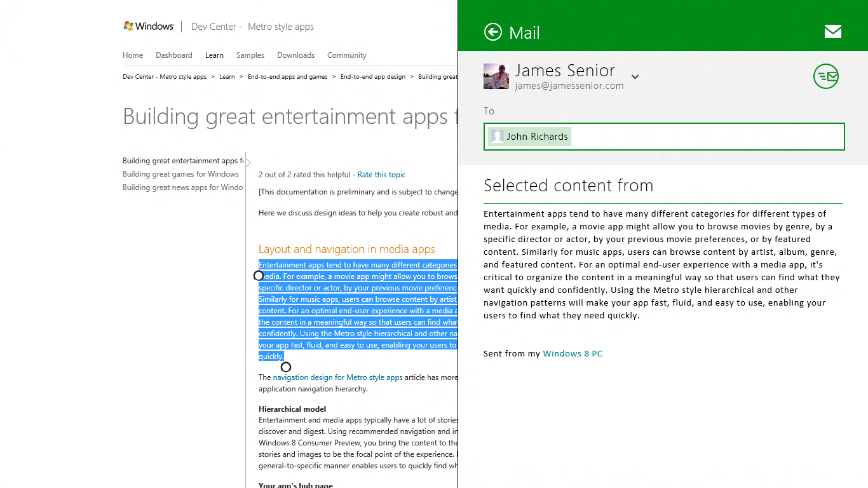Open the Downloads tab
Image resolution: width=868 pixels, height=488 pixels.
pos(296,55)
